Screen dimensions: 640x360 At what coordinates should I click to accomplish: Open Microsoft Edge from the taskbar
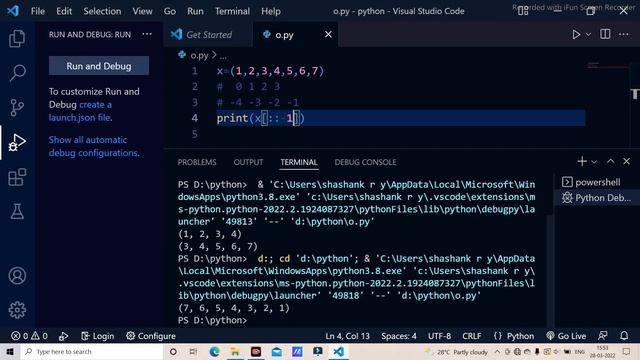pos(214,351)
